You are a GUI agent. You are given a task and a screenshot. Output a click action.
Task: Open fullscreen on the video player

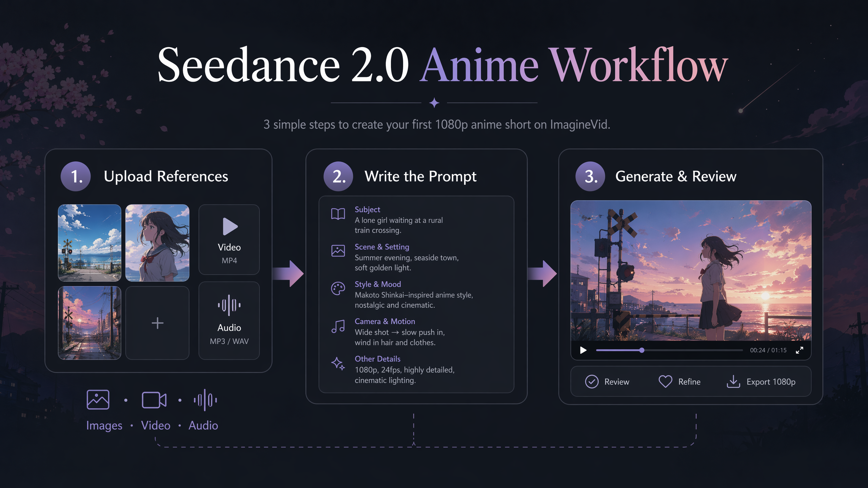click(x=799, y=350)
